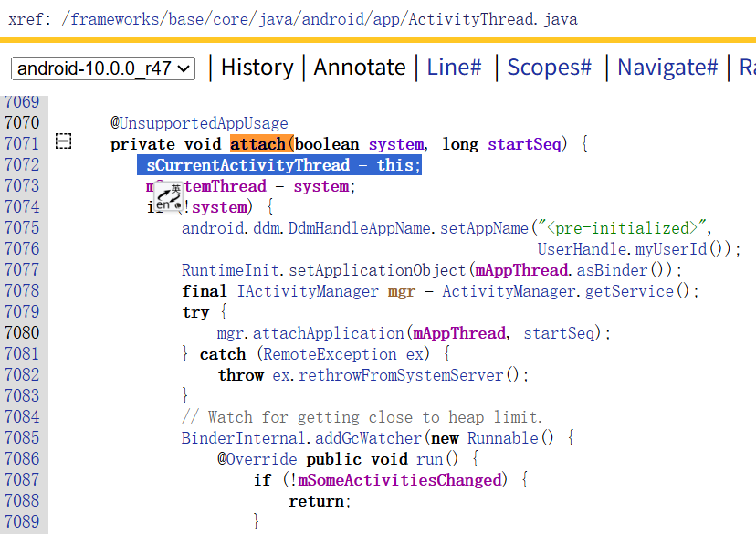The image size is (756, 534).
Task: Click ActivityThread.java in the xref path
Action: (x=493, y=19)
